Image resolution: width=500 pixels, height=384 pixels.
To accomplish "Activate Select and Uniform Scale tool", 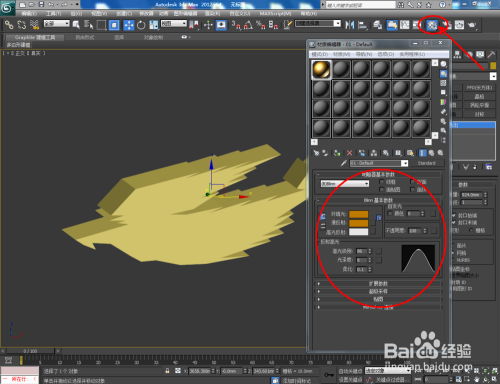I will (x=154, y=25).
